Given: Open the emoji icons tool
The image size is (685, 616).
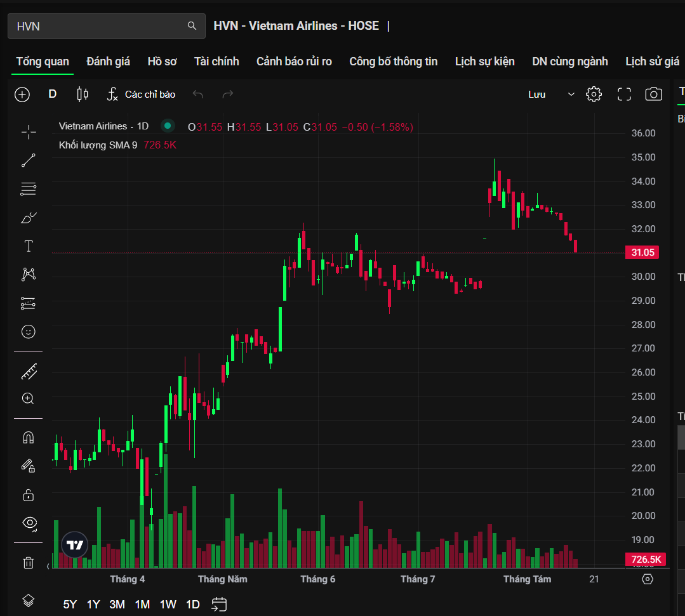Looking at the screenshot, I should pos(29,332).
